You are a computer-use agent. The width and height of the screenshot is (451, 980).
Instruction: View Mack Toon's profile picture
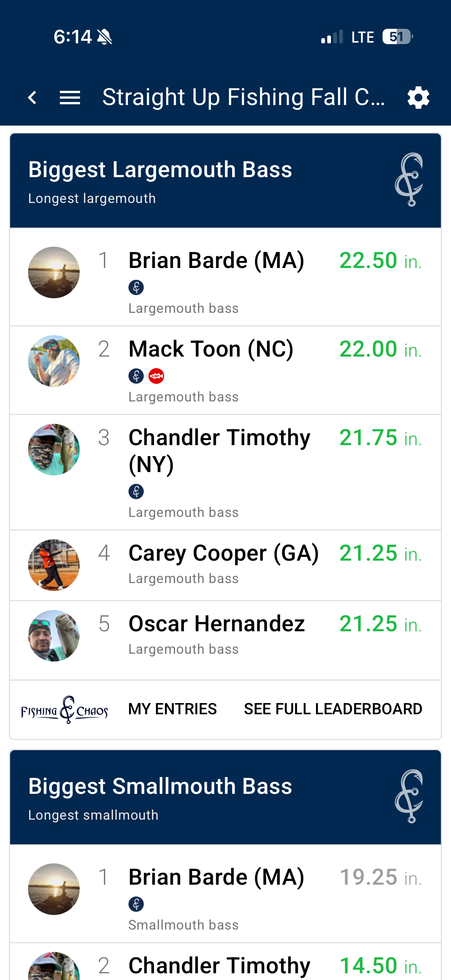[53, 361]
